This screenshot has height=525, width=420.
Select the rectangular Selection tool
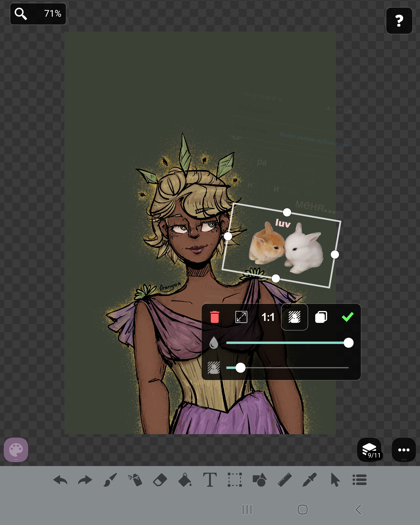[235, 480]
